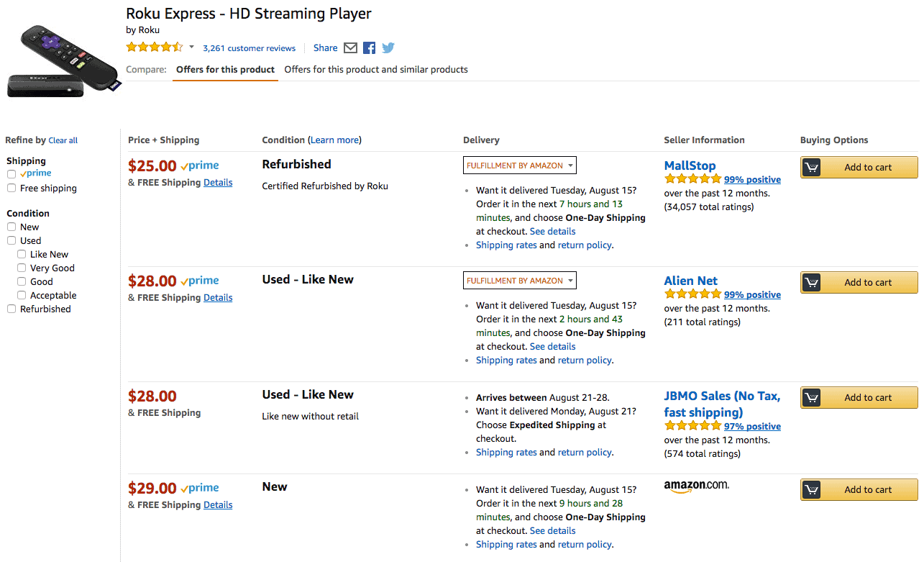The width and height of the screenshot is (924, 562).
Task: Click Alien Net's star rating
Action: 692,294
